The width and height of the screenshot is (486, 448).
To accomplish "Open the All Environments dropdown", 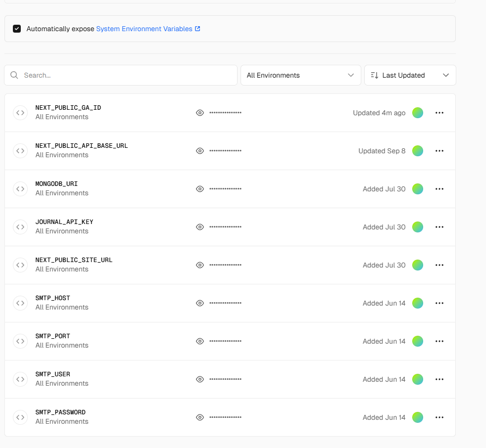I will (300, 75).
